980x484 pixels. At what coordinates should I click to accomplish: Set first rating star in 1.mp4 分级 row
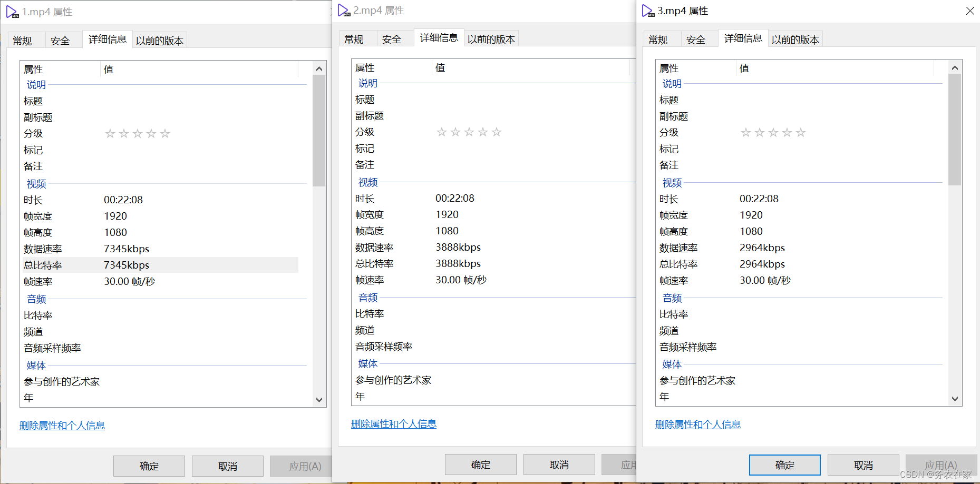point(110,134)
